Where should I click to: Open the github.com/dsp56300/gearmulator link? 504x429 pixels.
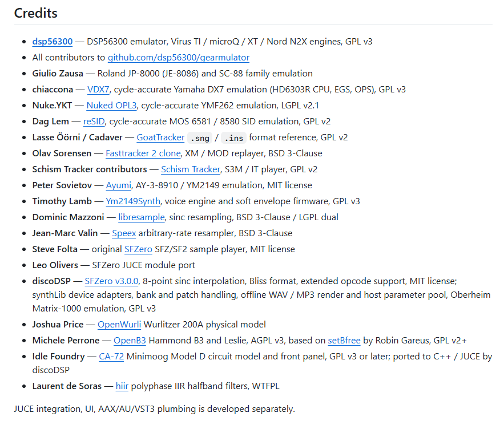coord(179,58)
